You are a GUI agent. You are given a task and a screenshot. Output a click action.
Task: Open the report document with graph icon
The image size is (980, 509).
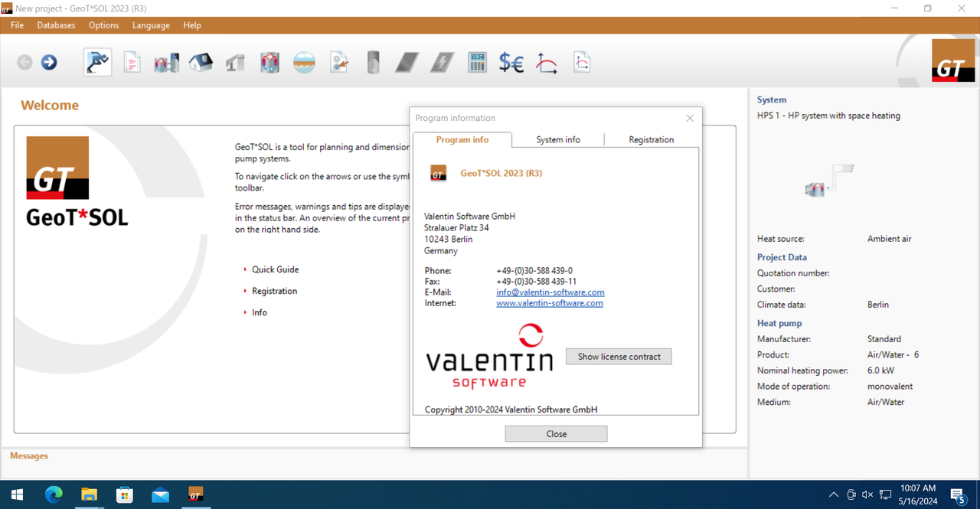tap(582, 63)
